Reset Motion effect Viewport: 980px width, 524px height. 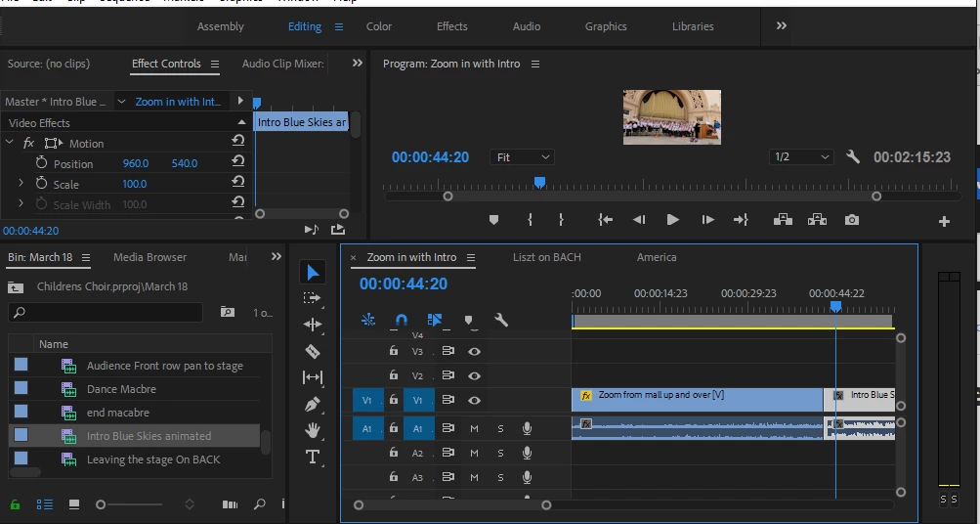(238, 140)
